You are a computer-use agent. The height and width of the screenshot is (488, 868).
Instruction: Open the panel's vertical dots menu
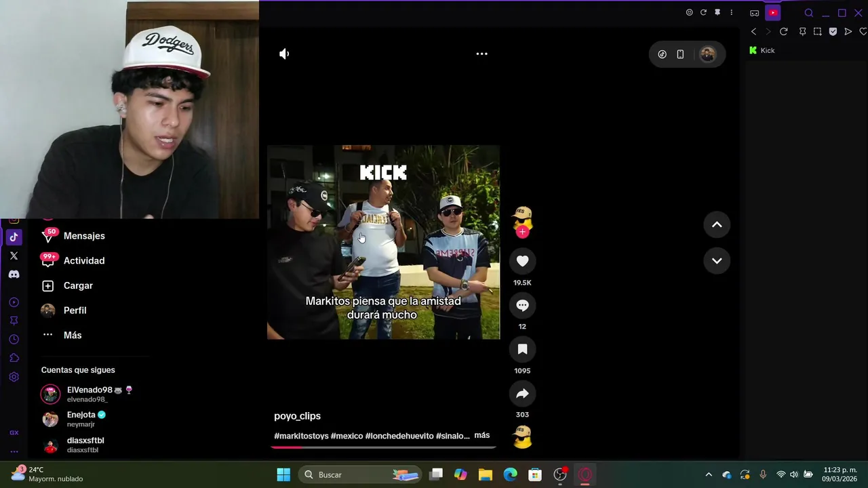pos(731,12)
